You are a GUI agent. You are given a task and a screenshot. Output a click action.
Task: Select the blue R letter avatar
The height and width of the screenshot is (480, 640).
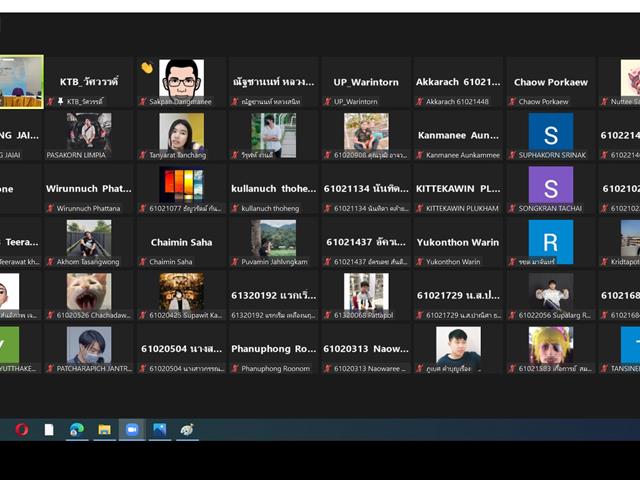coord(551,241)
